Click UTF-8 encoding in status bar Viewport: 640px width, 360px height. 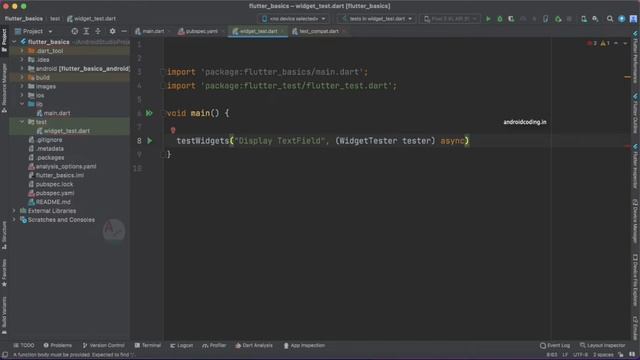pyautogui.click(x=581, y=355)
